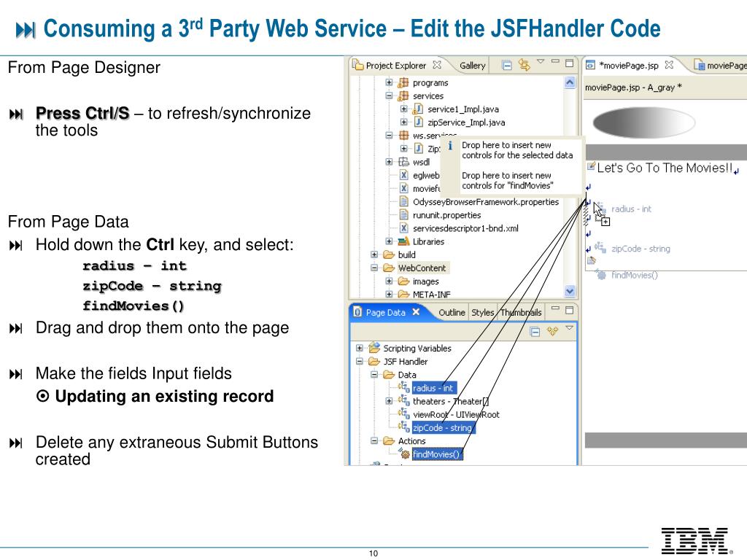This screenshot has height=560, width=747.
Task: Collapse the WebContent folder node
Action: tap(374, 268)
